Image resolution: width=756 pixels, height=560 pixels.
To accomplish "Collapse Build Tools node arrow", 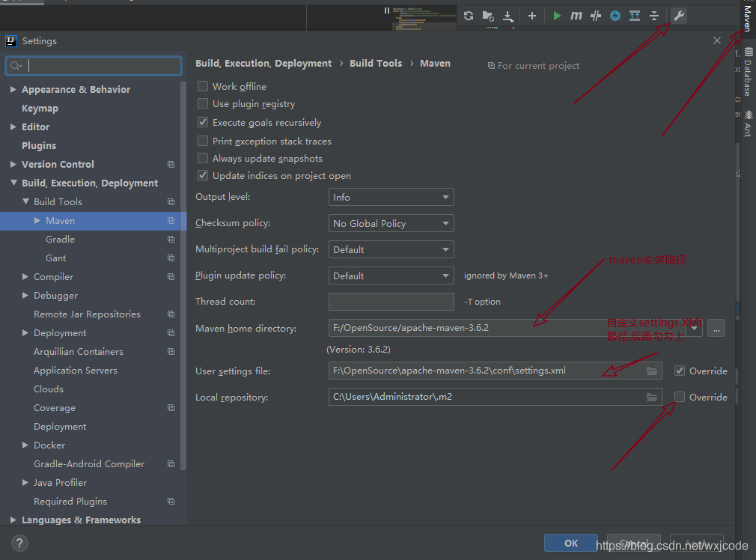I will pos(25,201).
